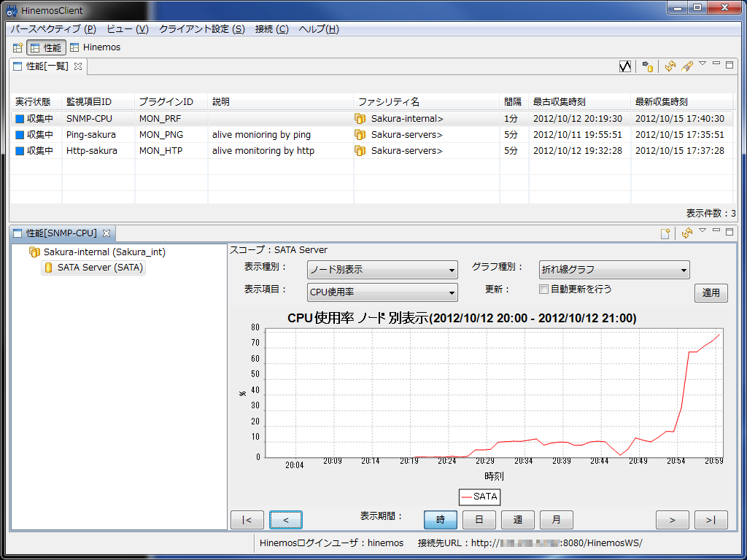Click the graph display icon in list toolbar
Image resolution: width=747 pixels, height=560 pixels.
pyautogui.click(x=625, y=66)
